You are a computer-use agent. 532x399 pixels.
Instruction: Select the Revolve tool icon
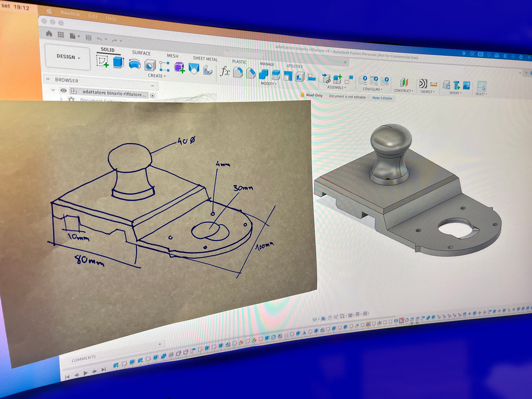[x=133, y=64]
